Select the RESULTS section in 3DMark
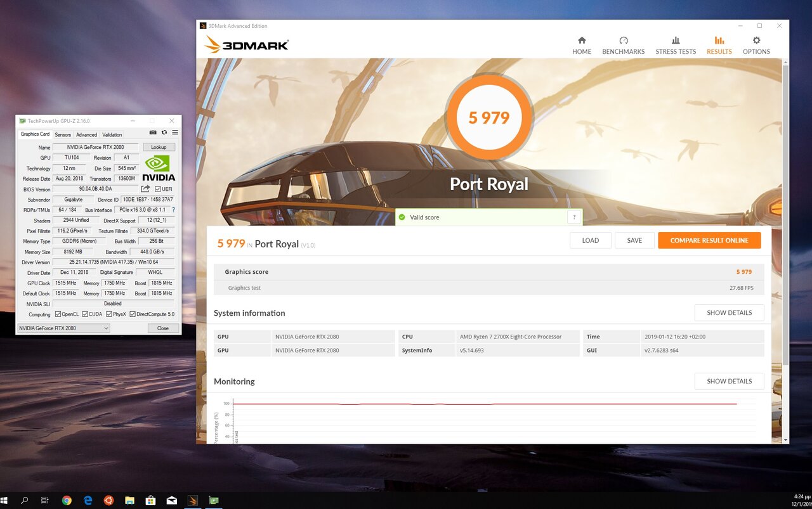 719,46
